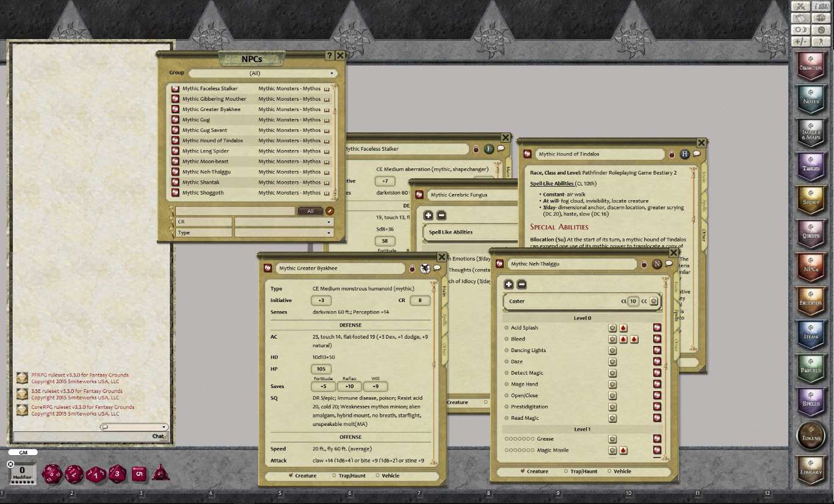Open Mythic Shantak link icon in NPC list
The width and height of the screenshot is (834, 504).
click(x=175, y=182)
